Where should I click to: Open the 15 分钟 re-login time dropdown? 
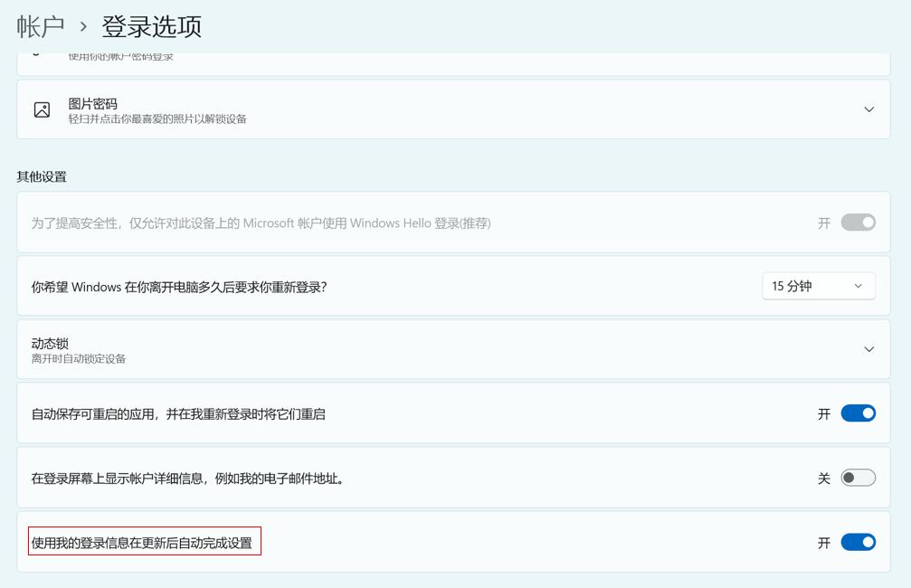click(x=818, y=286)
